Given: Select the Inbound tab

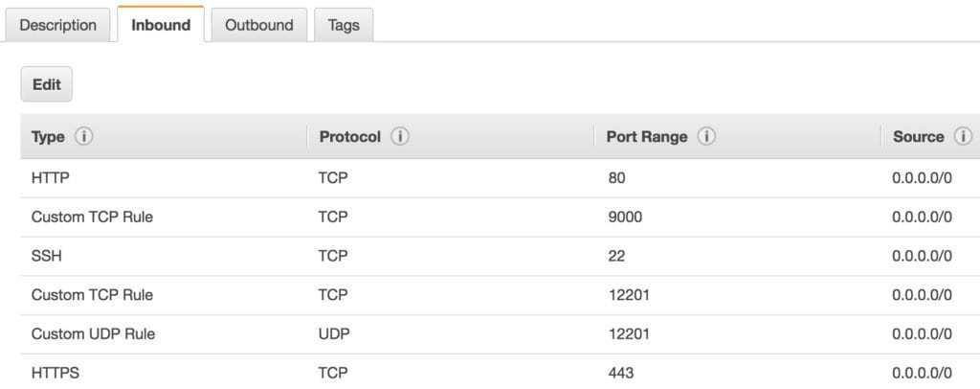Looking at the screenshot, I should tap(161, 25).
